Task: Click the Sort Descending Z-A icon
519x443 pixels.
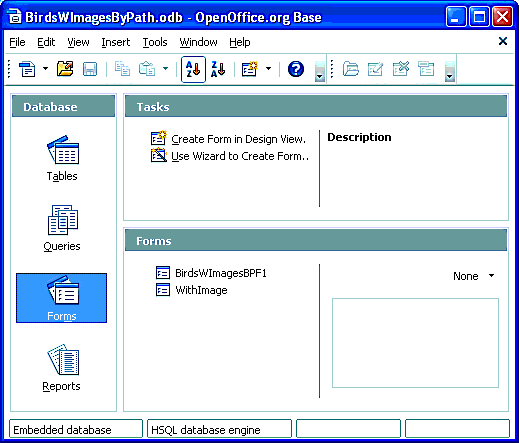Action: (x=218, y=69)
